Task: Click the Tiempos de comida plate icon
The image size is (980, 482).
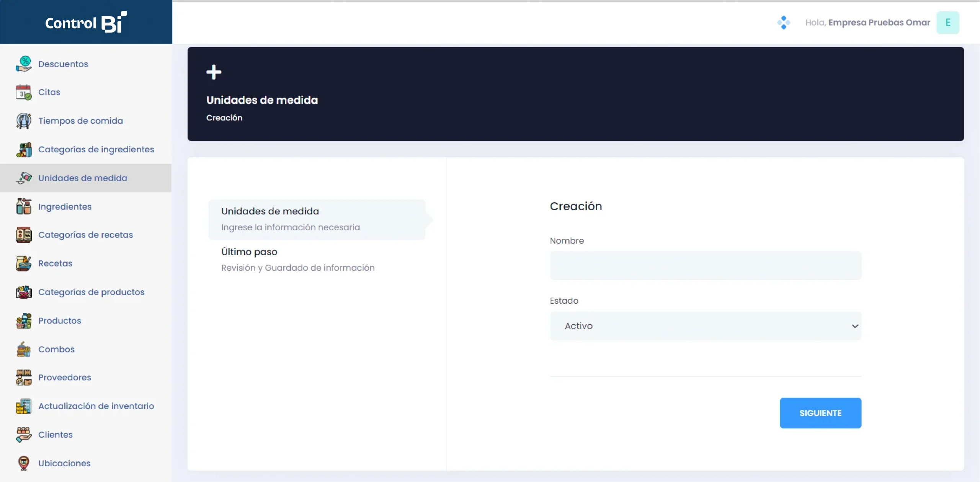Action: pyautogui.click(x=24, y=121)
